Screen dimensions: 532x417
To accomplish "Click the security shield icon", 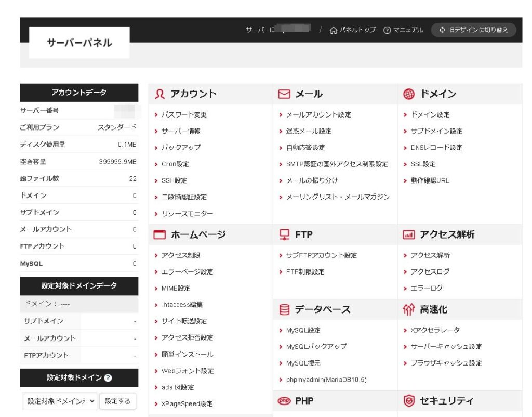I will (x=409, y=401).
